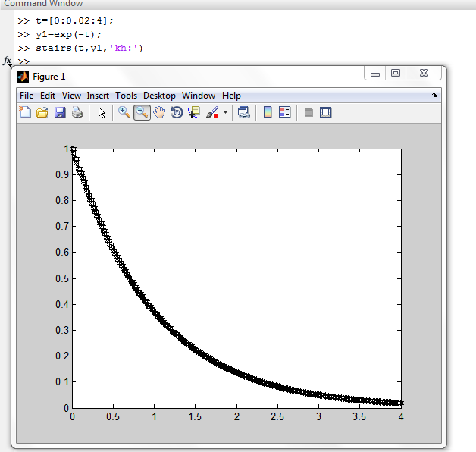Minimize the Figure 1 window
Image resolution: width=476 pixels, height=452 pixels.
tap(375, 74)
